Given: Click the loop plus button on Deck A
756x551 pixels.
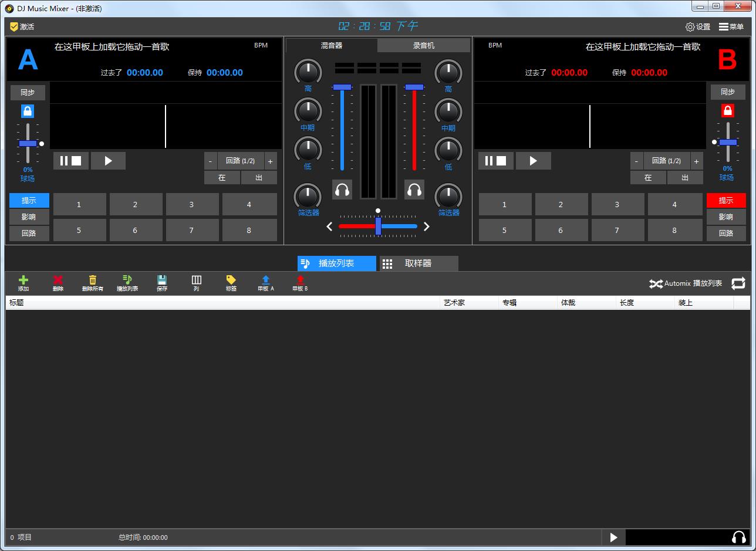Looking at the screenshot, I should click(x=270, y=160).
